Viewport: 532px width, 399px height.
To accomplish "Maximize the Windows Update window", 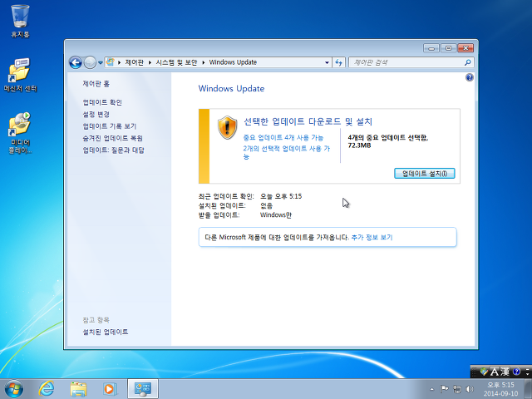I will [448, 48].
